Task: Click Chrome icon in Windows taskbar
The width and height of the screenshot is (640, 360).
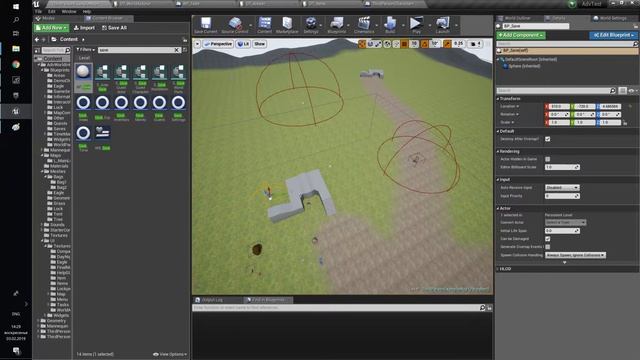Action: pos(16,64)
